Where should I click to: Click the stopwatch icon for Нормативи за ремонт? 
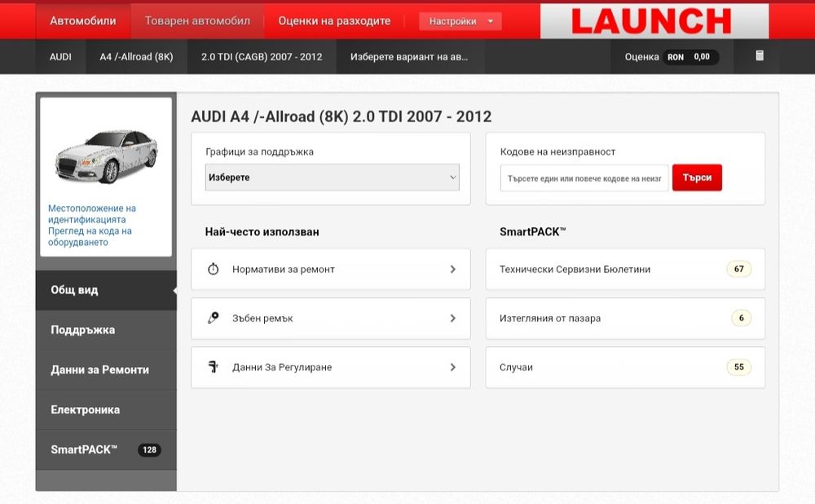click(213, 269)
